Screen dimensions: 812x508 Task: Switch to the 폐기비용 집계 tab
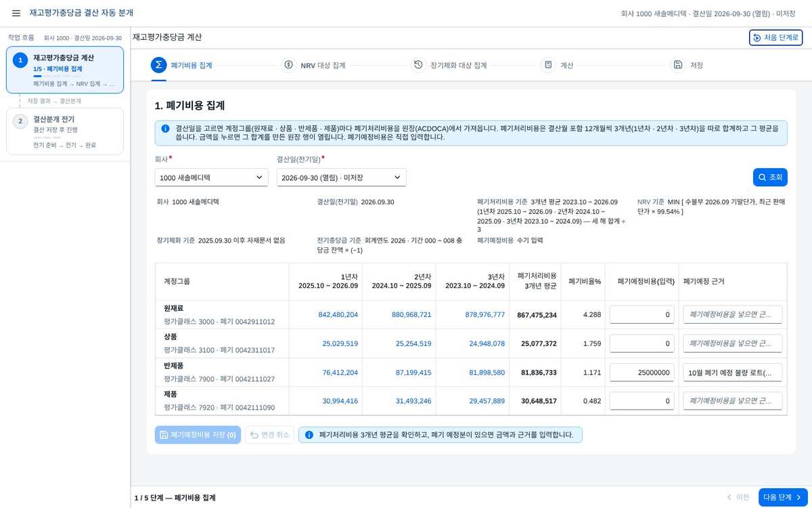tap(182, 65)
